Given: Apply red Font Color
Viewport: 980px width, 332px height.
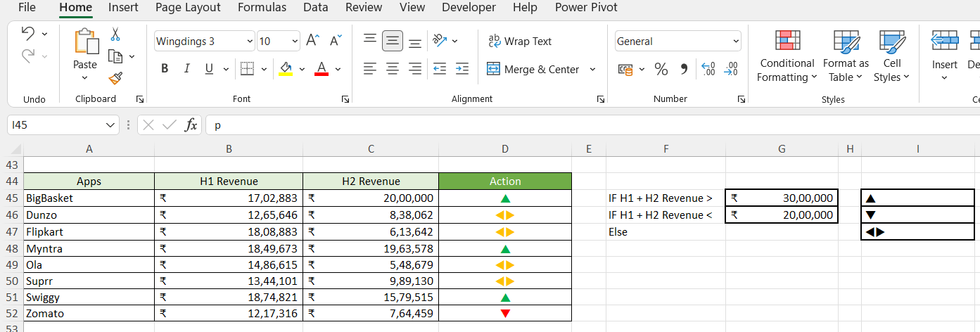Looking at the screenshot, I should [x=322, y=68].
